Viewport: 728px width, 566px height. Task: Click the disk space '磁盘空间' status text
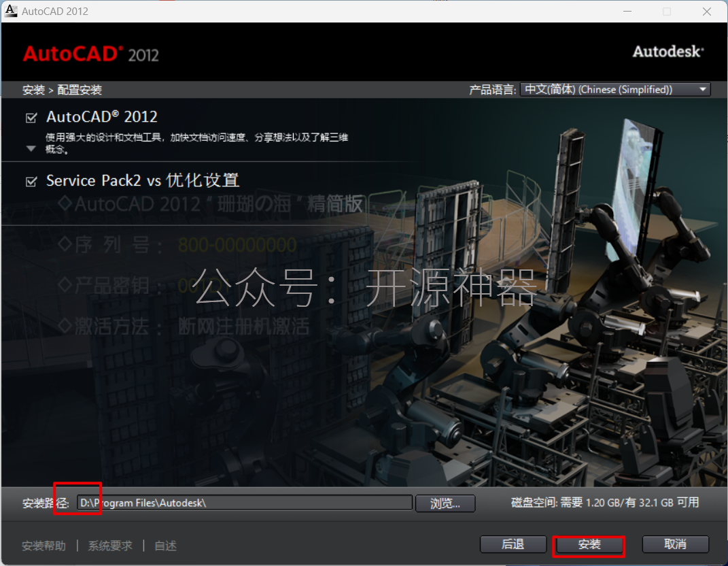pyautogui.click(x=605, y=502)
